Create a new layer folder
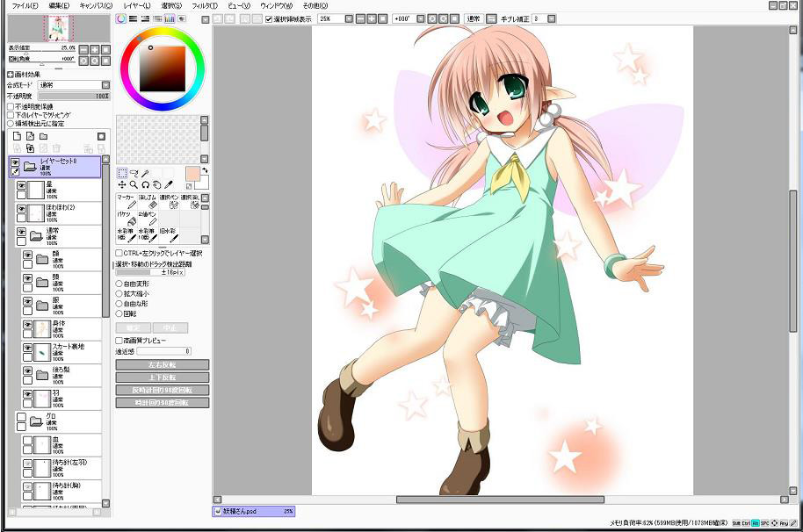This screenshot has height=532, width=803. coord(43,136)
